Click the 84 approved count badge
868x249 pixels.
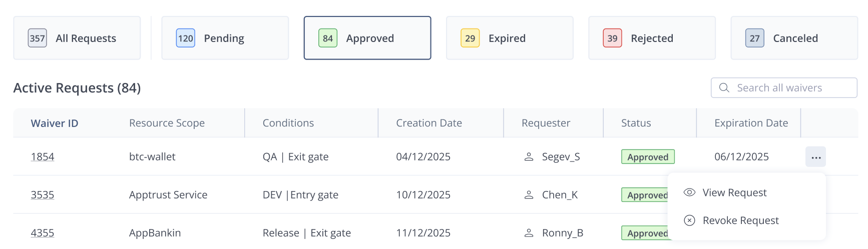click(328, 38)
